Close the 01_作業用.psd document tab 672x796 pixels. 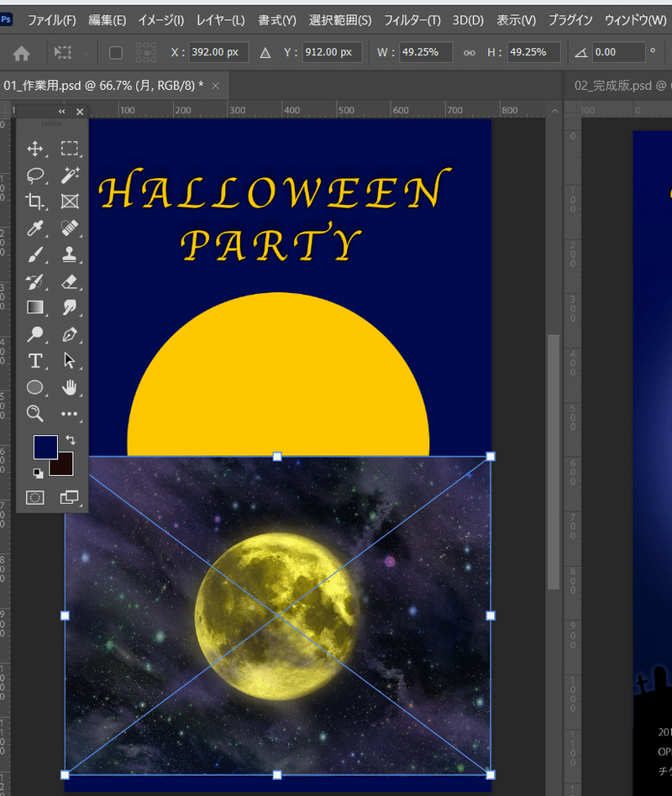[215, 86]
